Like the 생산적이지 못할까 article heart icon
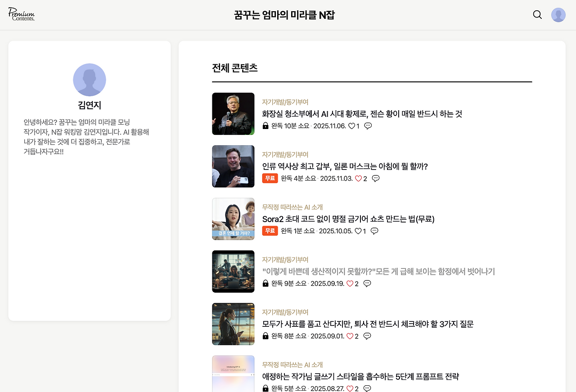Viewport: 576px width, 392px height. (x=350, y=284)
